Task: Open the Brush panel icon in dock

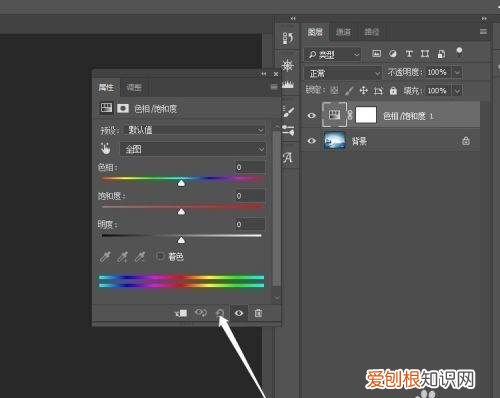Action: click(289, 112)
